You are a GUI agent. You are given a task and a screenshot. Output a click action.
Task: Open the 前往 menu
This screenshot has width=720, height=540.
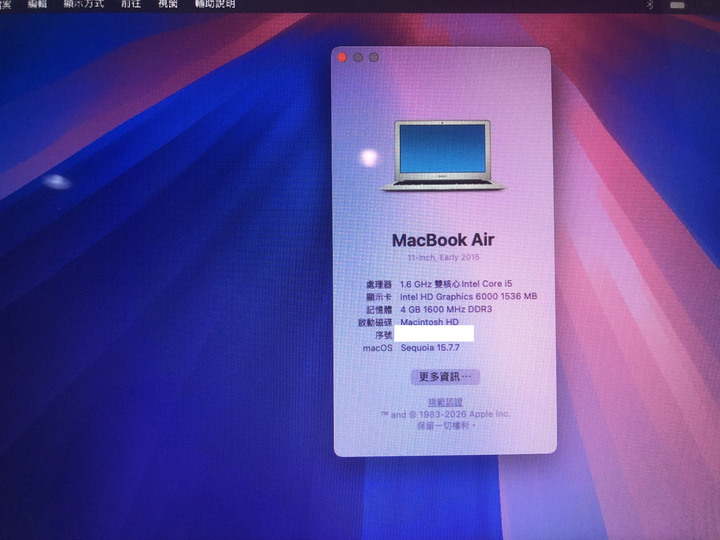click(131, 4)
